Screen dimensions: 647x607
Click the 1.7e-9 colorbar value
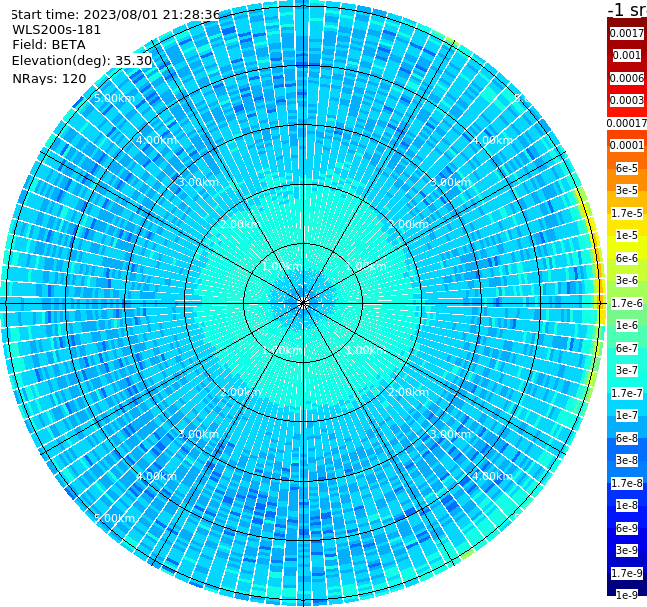tap(627, 573)
